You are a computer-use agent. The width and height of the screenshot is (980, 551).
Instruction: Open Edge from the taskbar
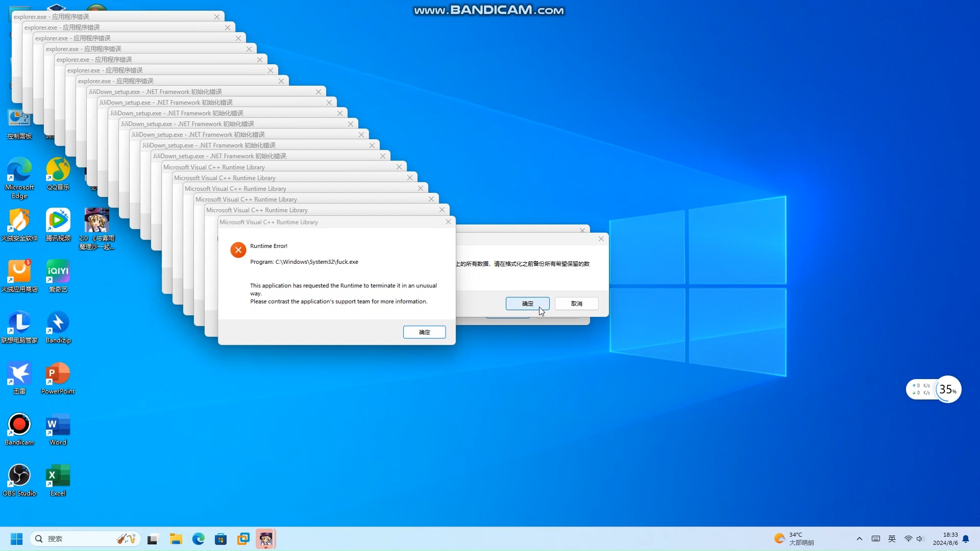pyautogui.click(x=199, y=539)
